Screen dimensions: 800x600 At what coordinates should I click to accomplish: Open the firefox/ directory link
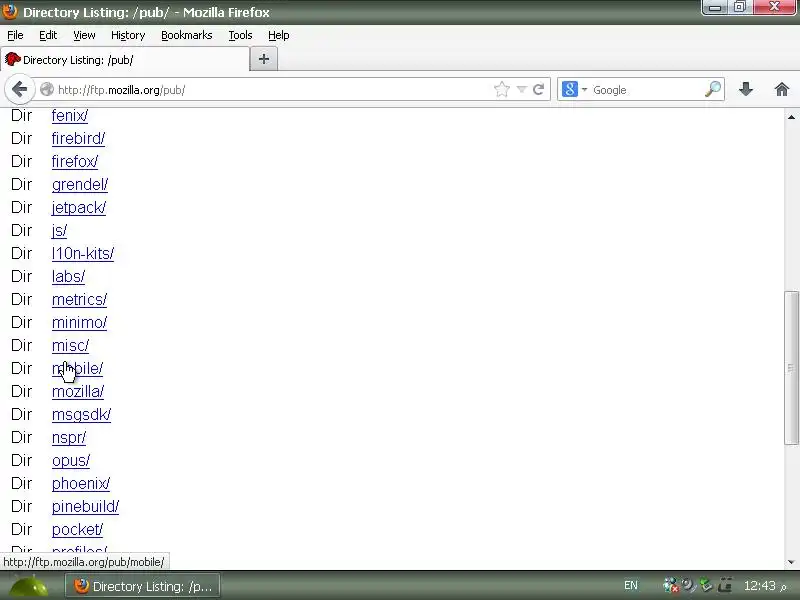coord(74,162)
